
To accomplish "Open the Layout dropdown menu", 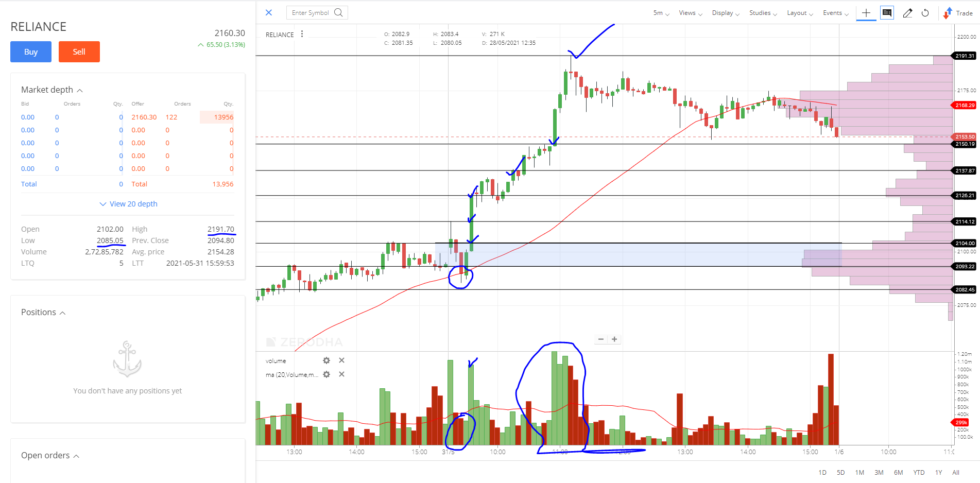I will click(x=800, y=13).
